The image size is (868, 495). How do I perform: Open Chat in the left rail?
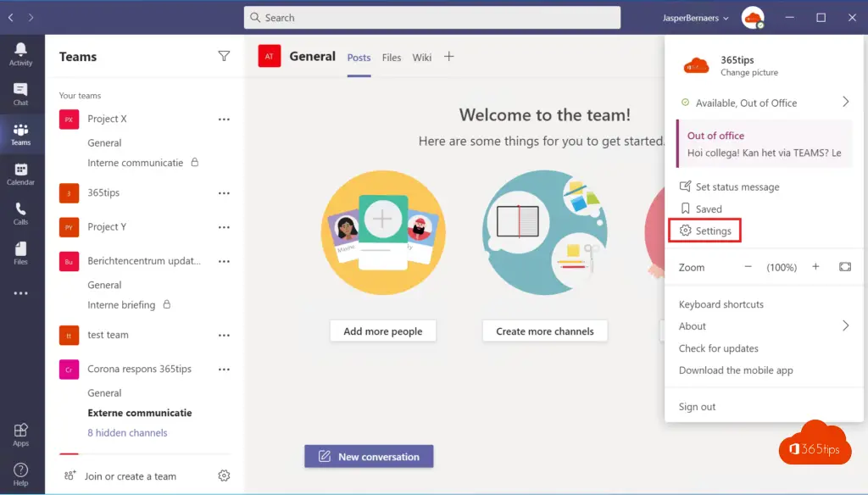[20, 94]
